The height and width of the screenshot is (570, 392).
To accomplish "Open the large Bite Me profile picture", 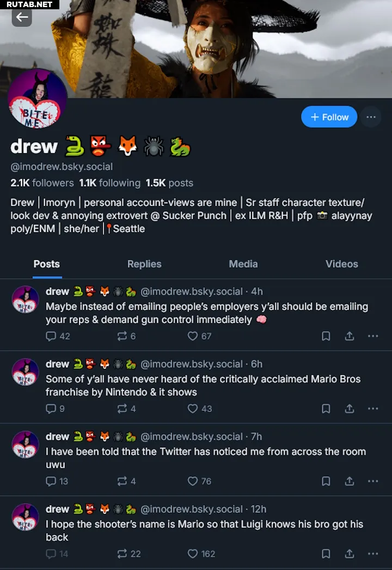I will 38,99.
